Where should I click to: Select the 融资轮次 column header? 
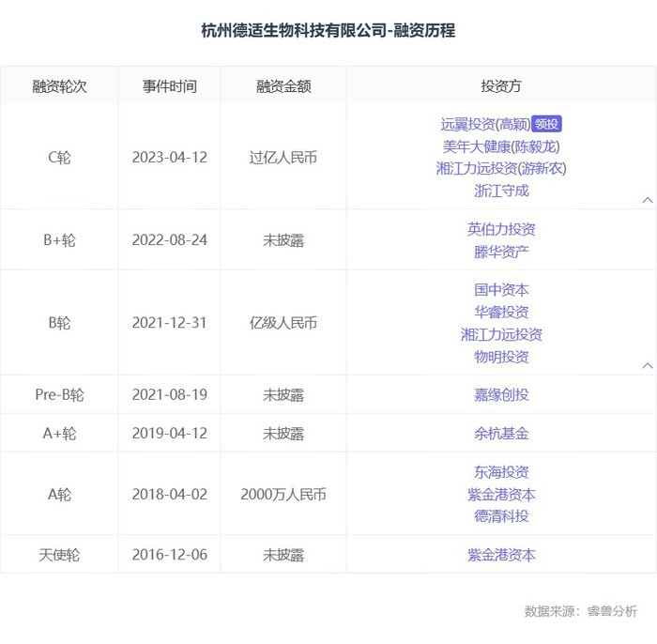point(59,86)
